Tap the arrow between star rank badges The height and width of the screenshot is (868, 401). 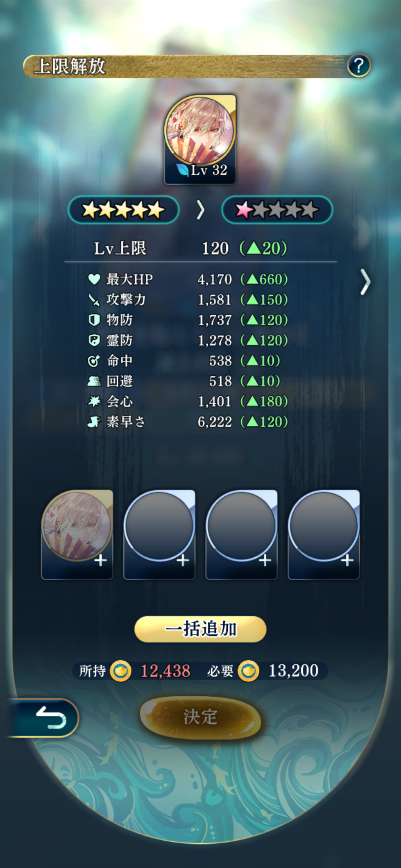[200, 210]
